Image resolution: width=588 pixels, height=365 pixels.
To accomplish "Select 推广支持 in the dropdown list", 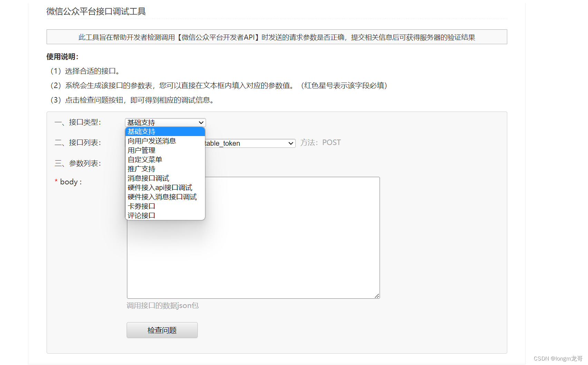I will click(x=165, y=169).
